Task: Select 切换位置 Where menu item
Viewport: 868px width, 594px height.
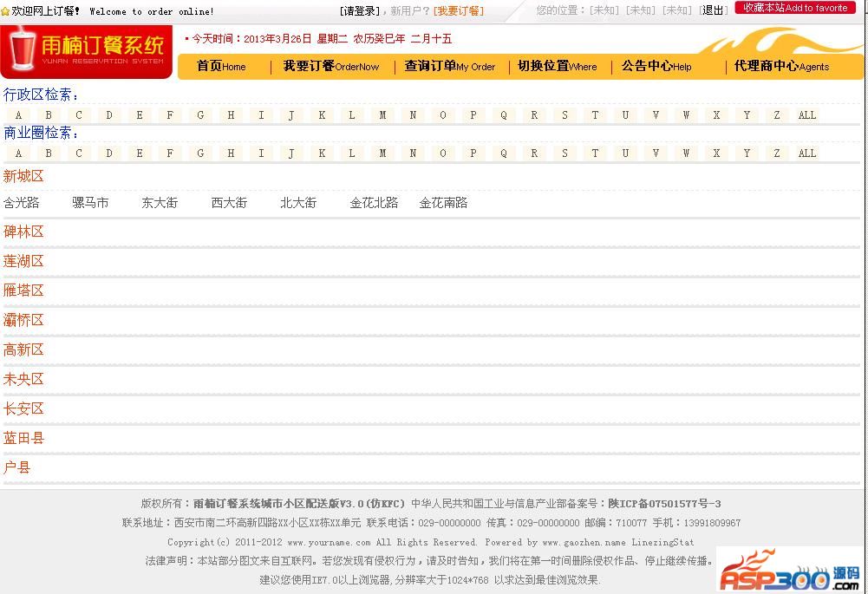Action: click(x=557, y=67)
